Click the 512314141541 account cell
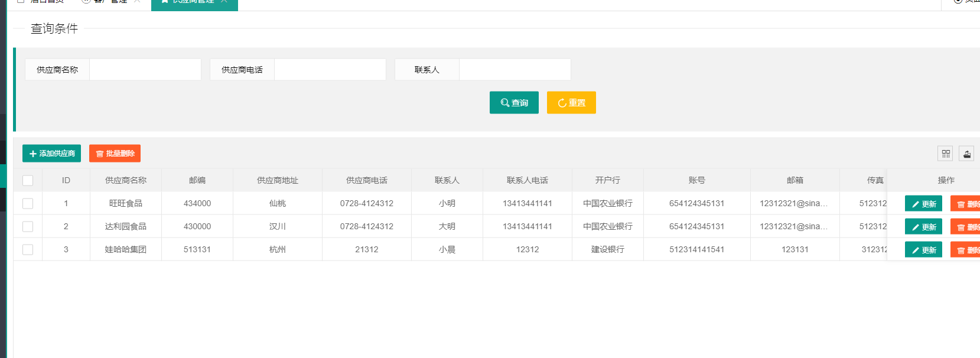 (697, 249)
